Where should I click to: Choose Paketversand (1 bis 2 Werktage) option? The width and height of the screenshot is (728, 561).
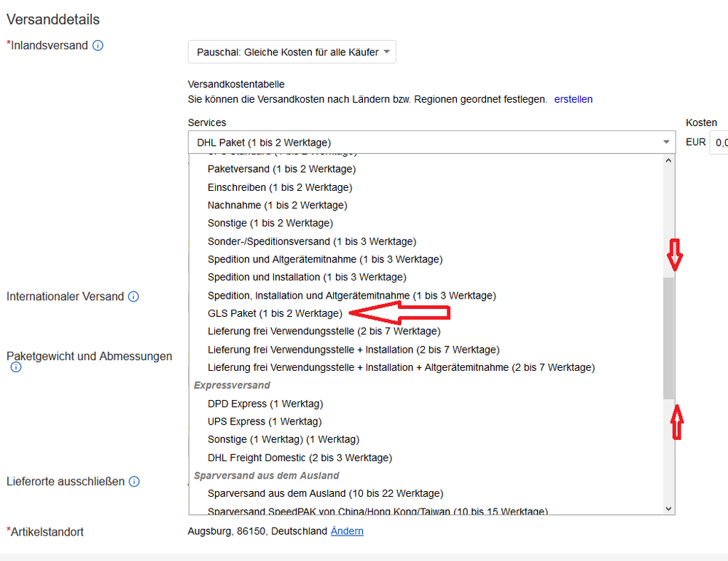[281, 169]
